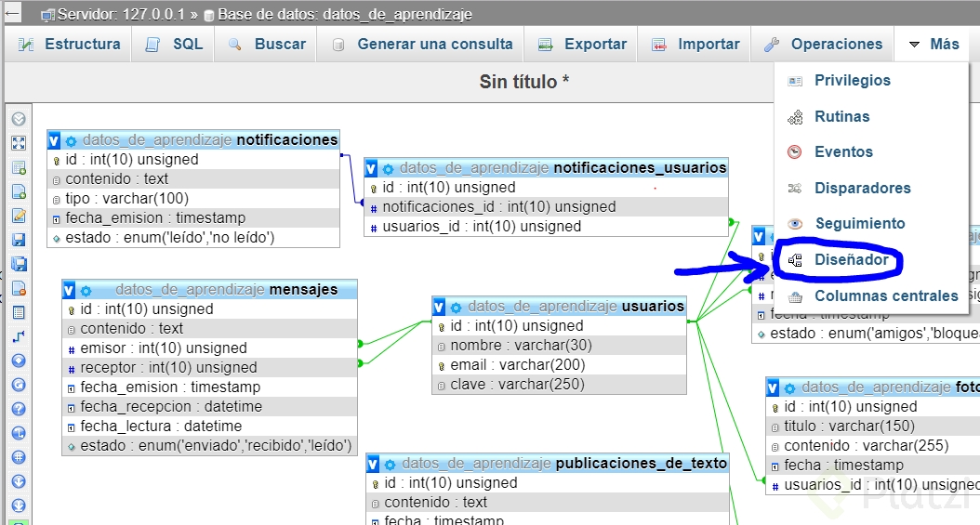Screen dimensions: 980x525
Task: Collapse the mensajes table V toggle
Action: coord(70,290)
